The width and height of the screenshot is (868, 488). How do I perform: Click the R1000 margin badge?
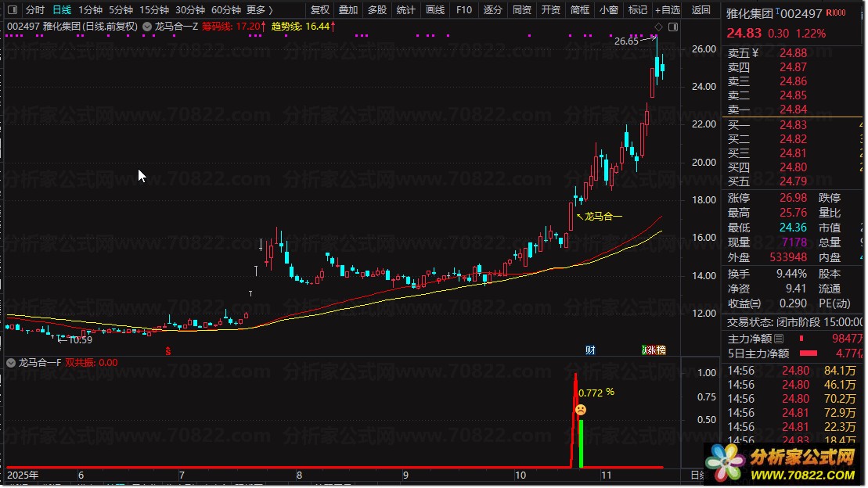(x=836, y=13)
